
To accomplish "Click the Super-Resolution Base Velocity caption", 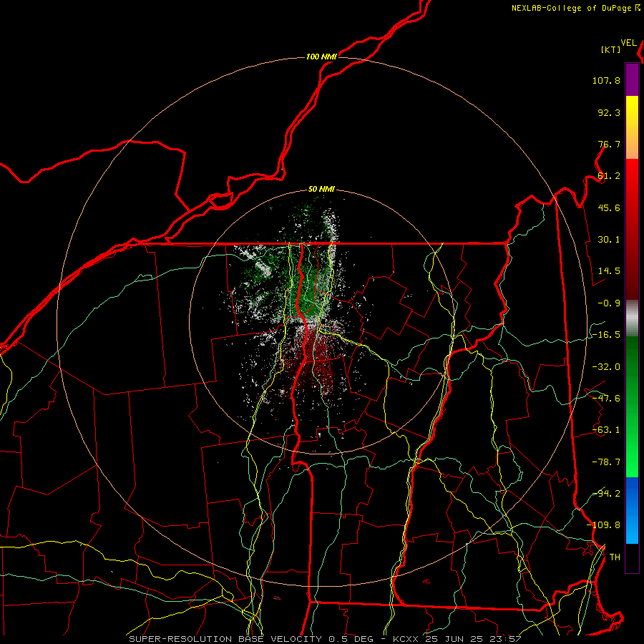I will click(325, 639).
